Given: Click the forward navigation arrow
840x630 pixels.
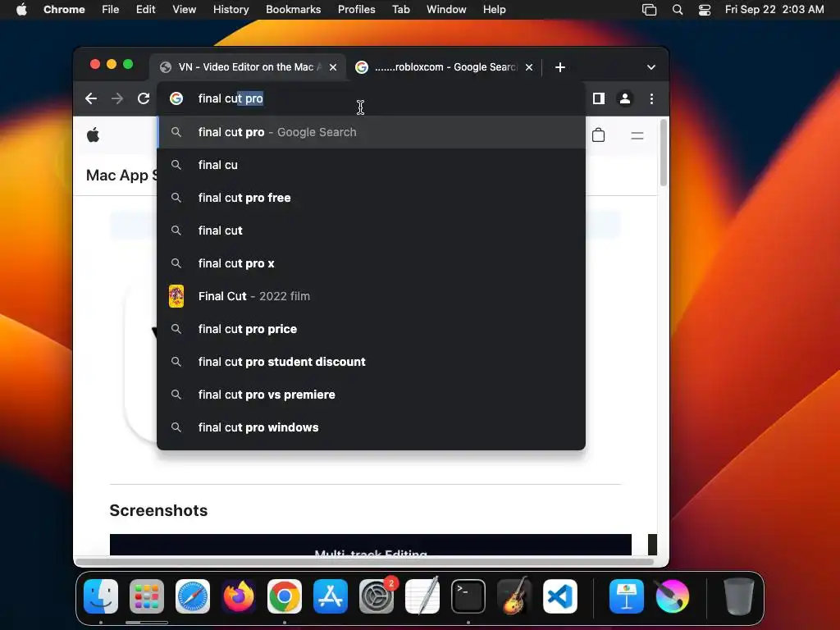Looking at the screenshot, I should 116,98.
